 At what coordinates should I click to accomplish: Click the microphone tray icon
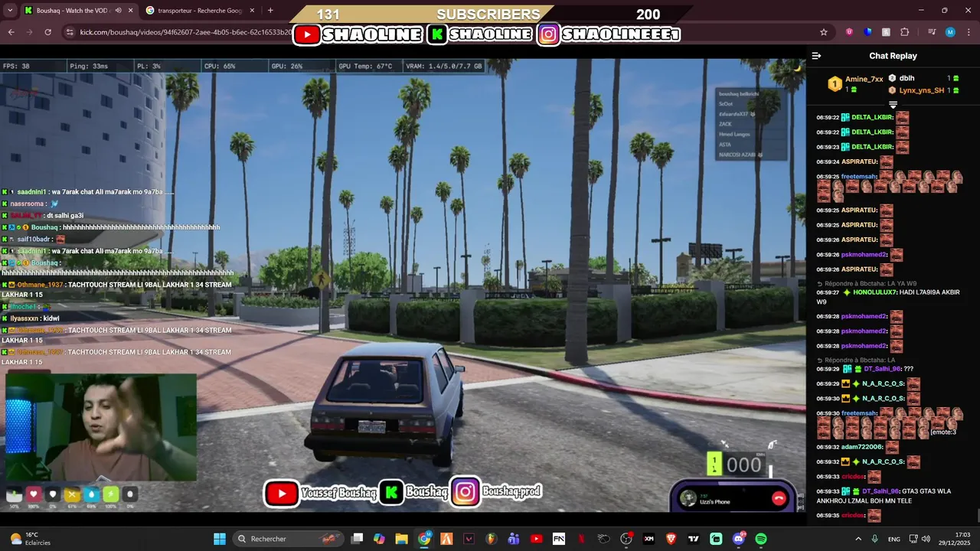(875, 539)
